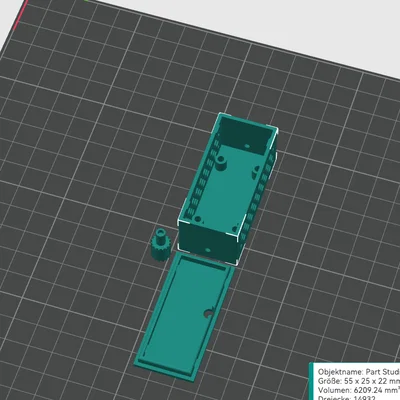Select the flat rectangular lid model

185,316
